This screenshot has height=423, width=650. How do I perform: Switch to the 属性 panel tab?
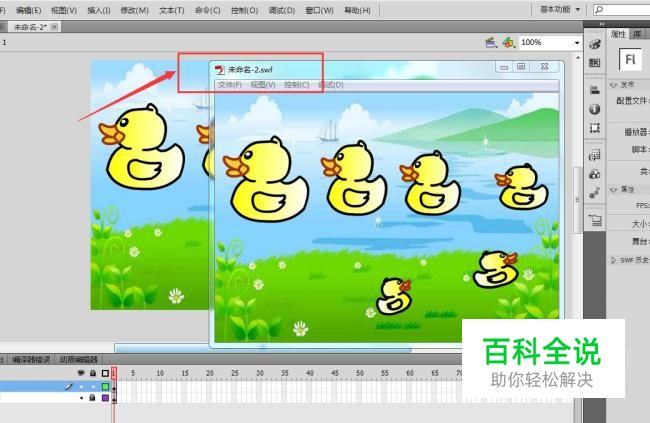click(x=618, y=34)
